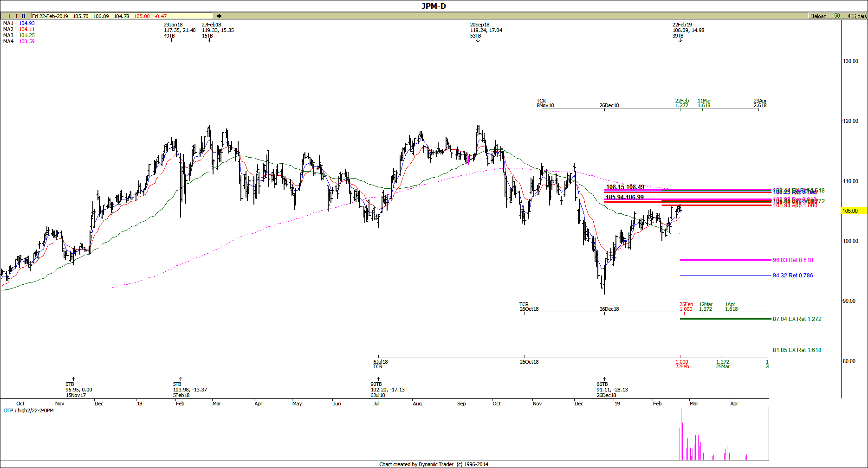Click the 496 bars count label
Viewport: 868px width, 468px height.
coord(856,16)
